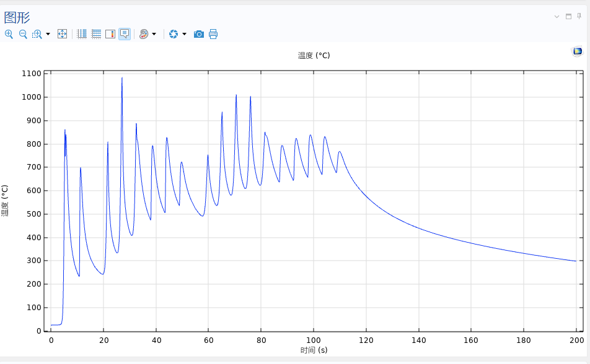Click the y-axis tick label 1100

[32, 74]
